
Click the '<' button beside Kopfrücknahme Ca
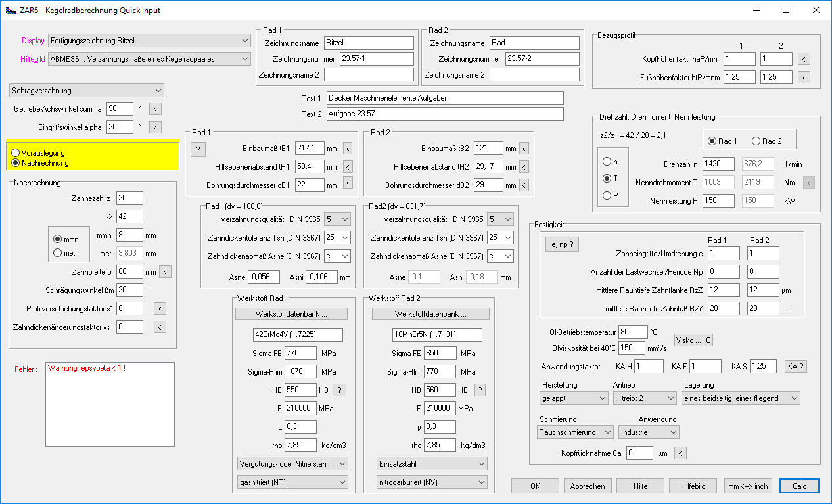tap(681, 453)
